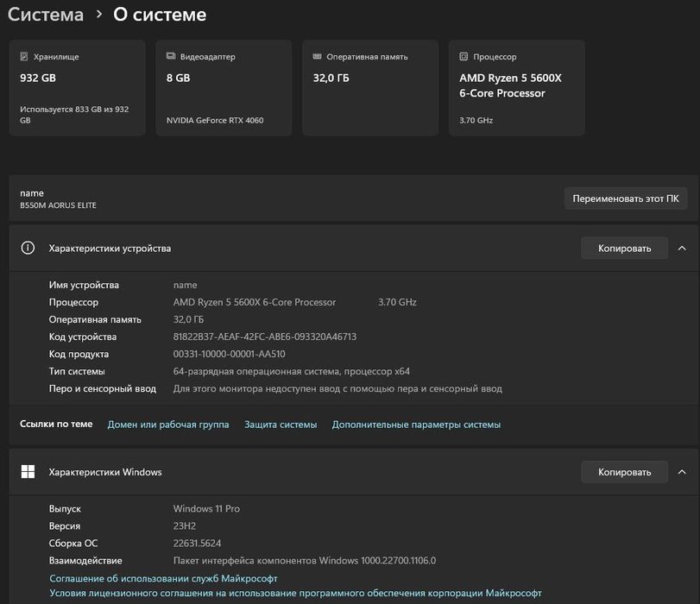Screen dimensions: 700x604
Task: Click the О системе page title
Action: tap(160, 15)
